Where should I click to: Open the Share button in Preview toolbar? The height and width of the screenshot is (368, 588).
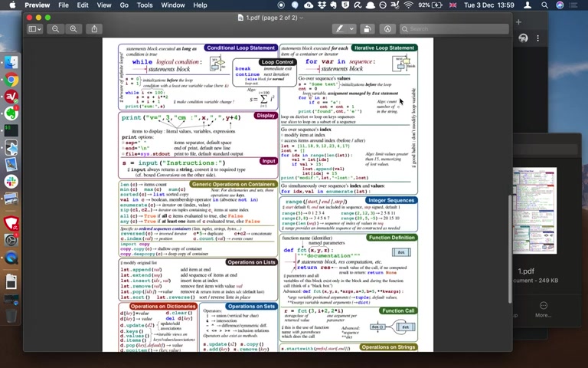tap(94, 29)
